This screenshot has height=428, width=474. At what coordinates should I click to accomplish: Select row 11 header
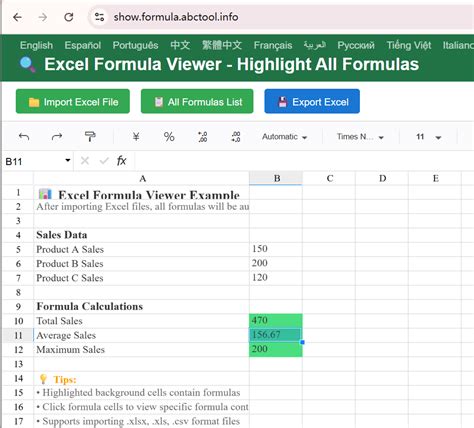click(18, 335)
